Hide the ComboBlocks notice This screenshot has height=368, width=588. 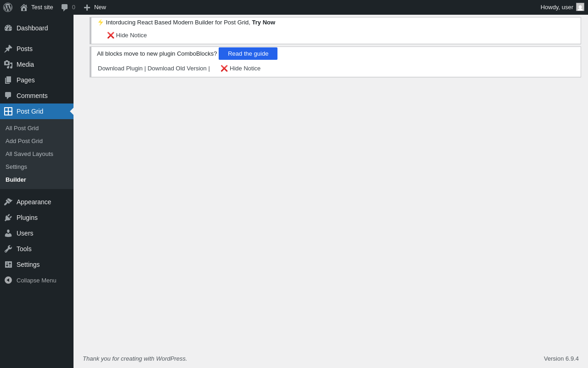coord(240,69)
